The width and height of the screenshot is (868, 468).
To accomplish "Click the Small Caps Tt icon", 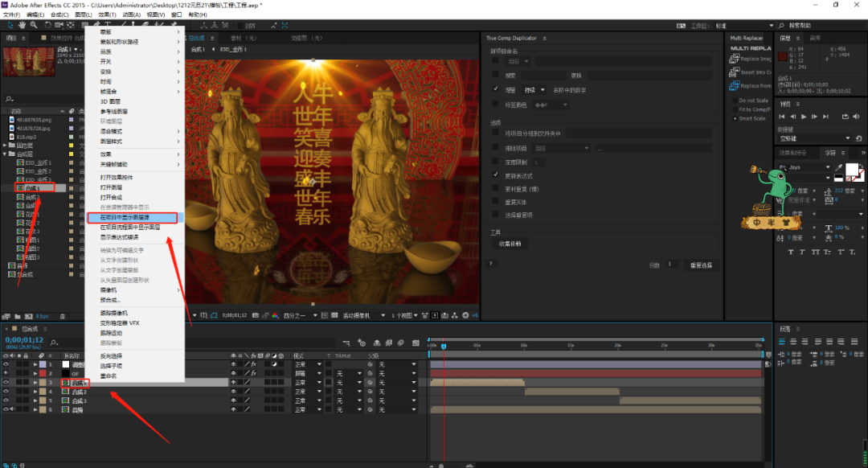I will click(x=828, y=252).
